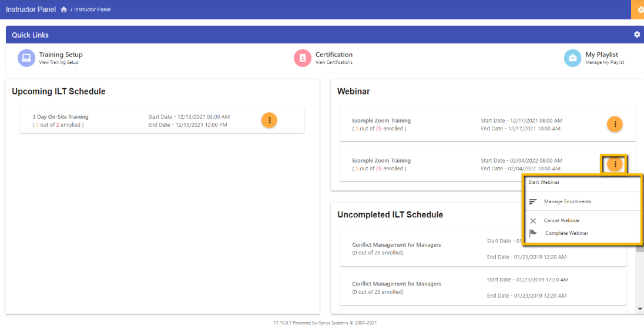The image size is (644, 326).
Task: Click End Date 02/04/2022 10:00 AM text
Action: pyautogui.click(x=521, y=169)
